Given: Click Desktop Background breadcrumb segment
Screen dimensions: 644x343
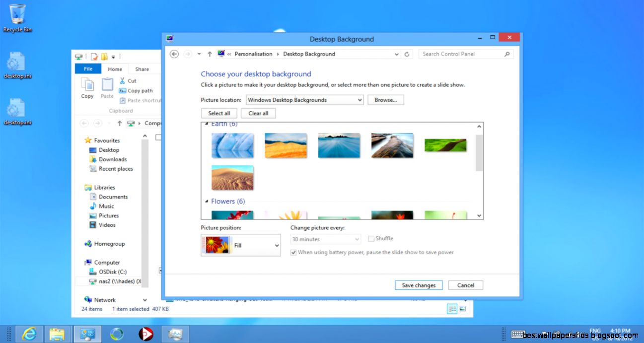Looking at the screenshot, I should [309, 54].
